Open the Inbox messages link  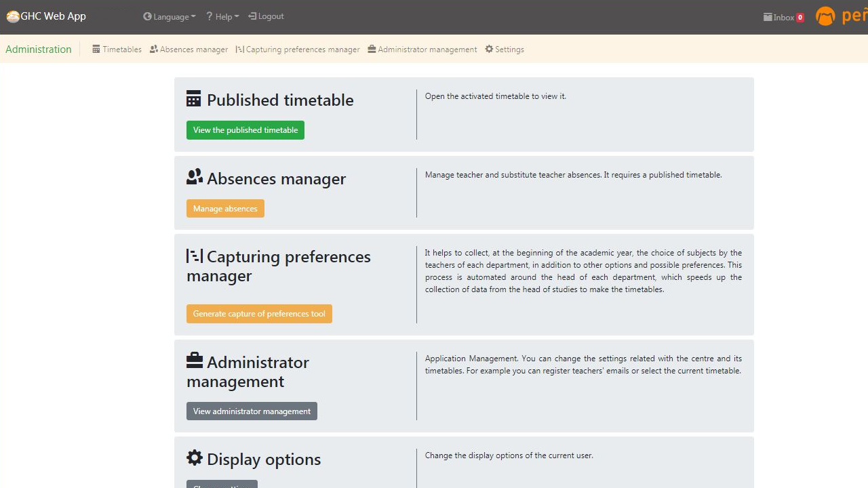click(784, 18)
